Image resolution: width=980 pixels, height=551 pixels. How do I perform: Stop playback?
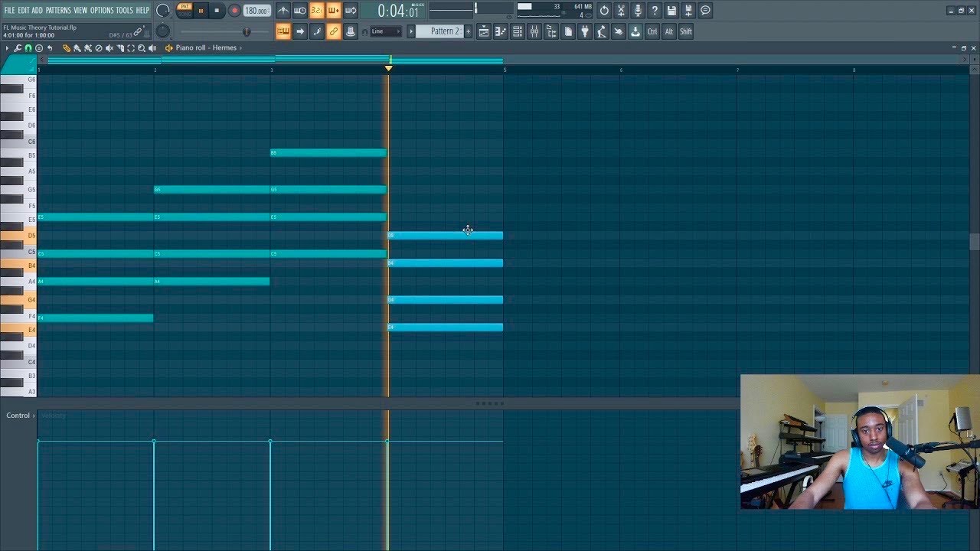pos(217,11)
